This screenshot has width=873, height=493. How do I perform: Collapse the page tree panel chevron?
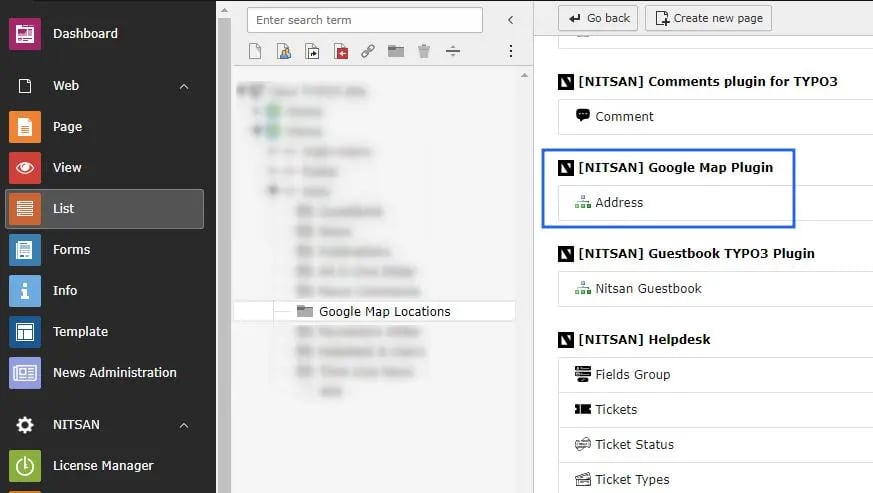pos(511,20)
